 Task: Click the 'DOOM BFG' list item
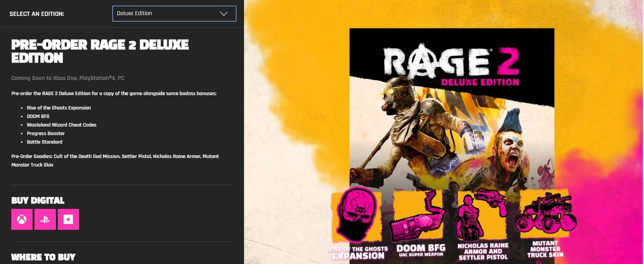39,116
